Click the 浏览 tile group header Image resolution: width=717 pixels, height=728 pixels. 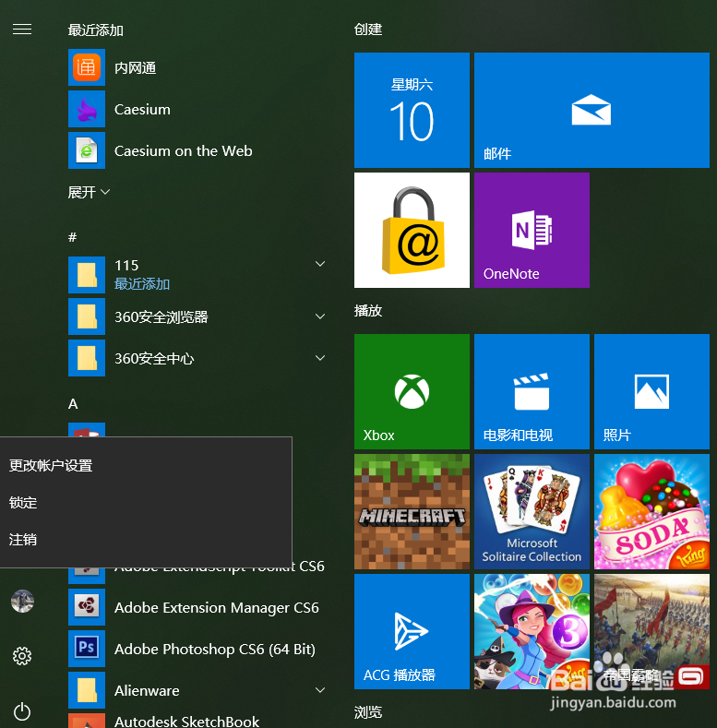point(368,711)
